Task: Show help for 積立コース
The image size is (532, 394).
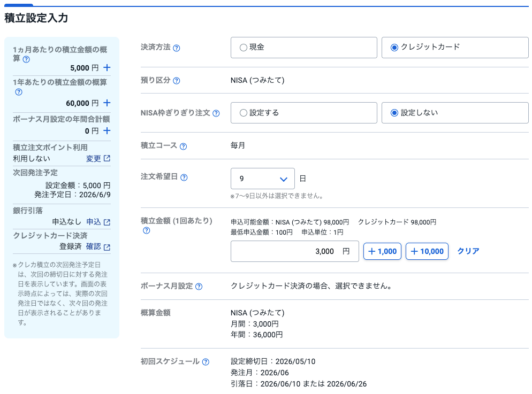Action: (184, 146)
